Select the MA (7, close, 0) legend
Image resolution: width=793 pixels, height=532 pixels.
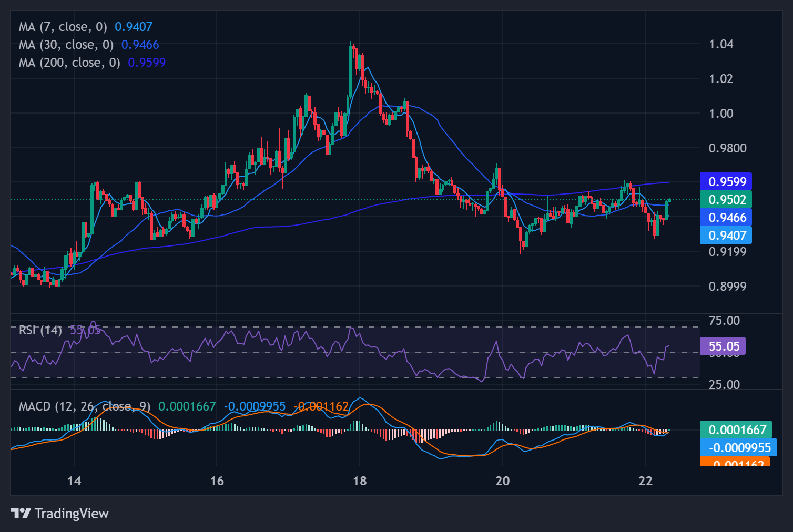[63, 27]
